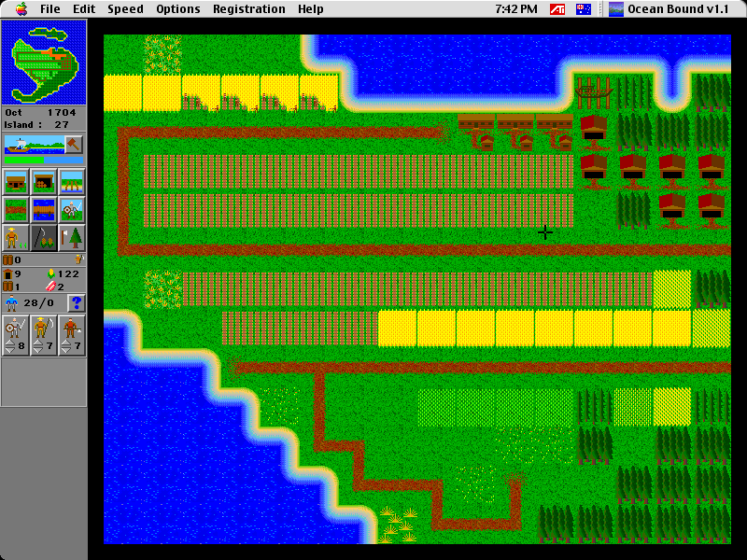Increase the woodcutter count with up arrow
This screenshot has height=560, width=747.
(x=66, y=343)
